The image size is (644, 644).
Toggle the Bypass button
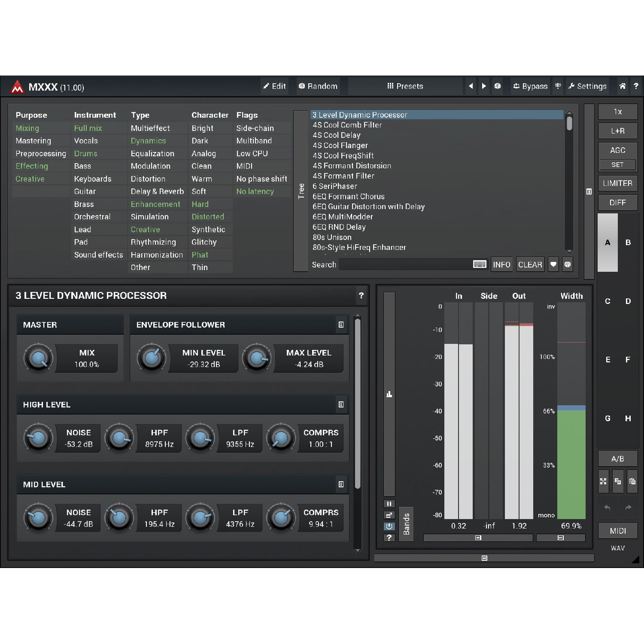pos(530,86)
